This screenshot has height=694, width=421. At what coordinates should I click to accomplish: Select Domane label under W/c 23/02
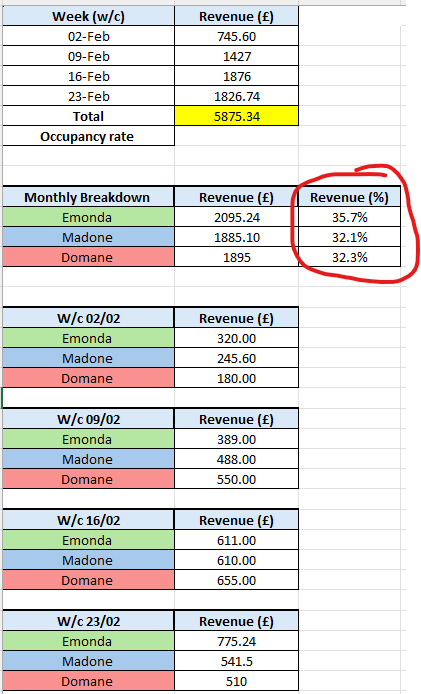(x=88, y=681)
